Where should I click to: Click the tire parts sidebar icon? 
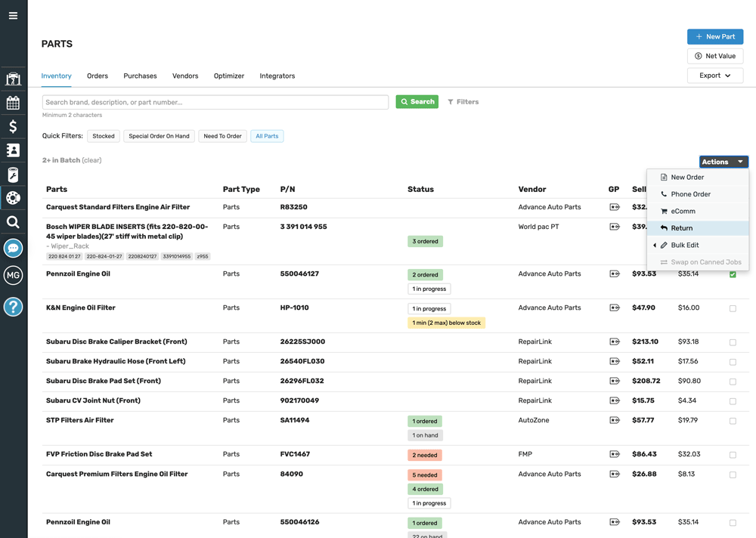pos(13,198)
